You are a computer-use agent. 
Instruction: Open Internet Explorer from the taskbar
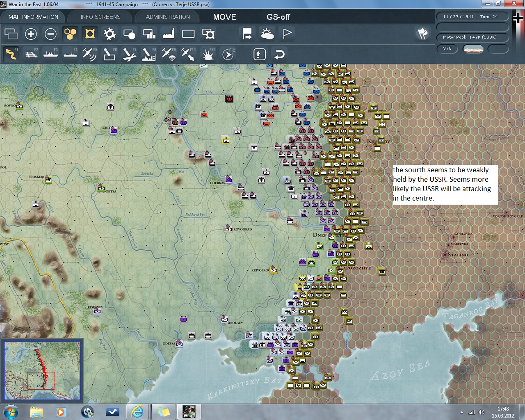click(137, 412)
